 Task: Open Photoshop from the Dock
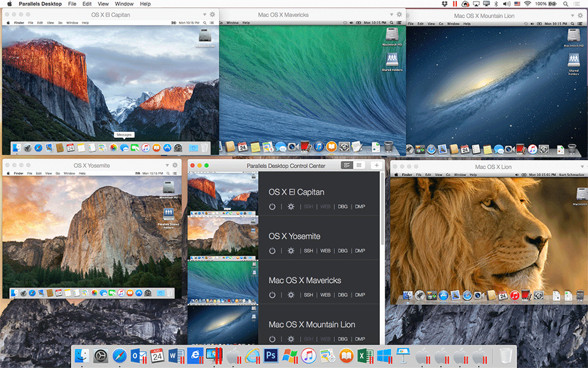pyautogui.click(x=270, y=356)
